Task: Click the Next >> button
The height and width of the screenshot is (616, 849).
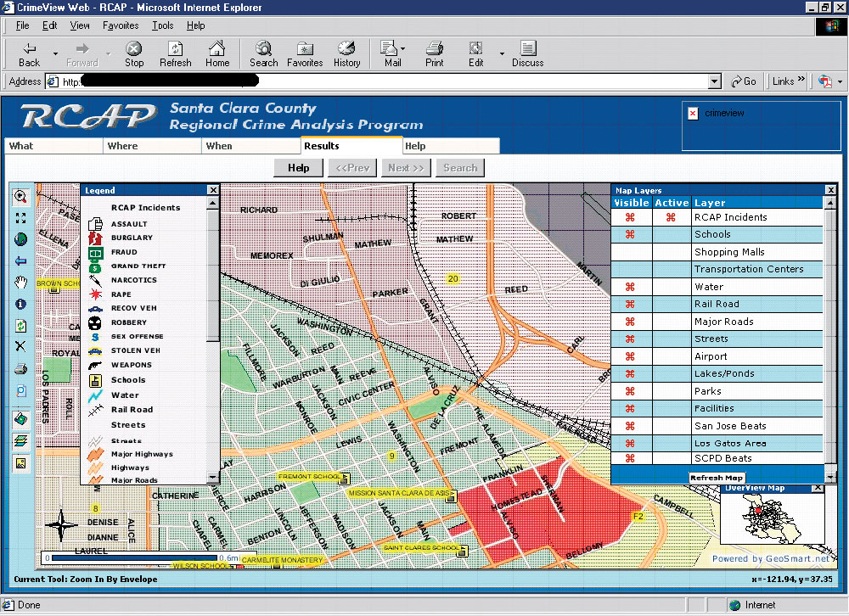Action: (406, 168)
